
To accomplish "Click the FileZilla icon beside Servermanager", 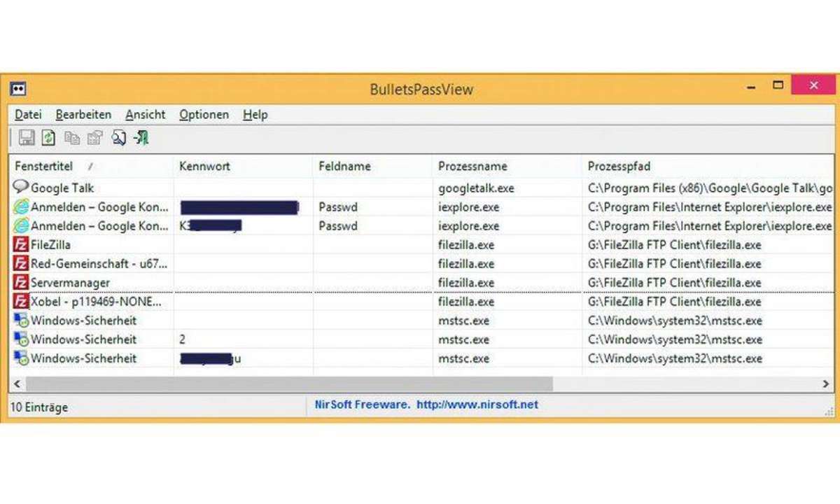I will [x=21, y=282].
